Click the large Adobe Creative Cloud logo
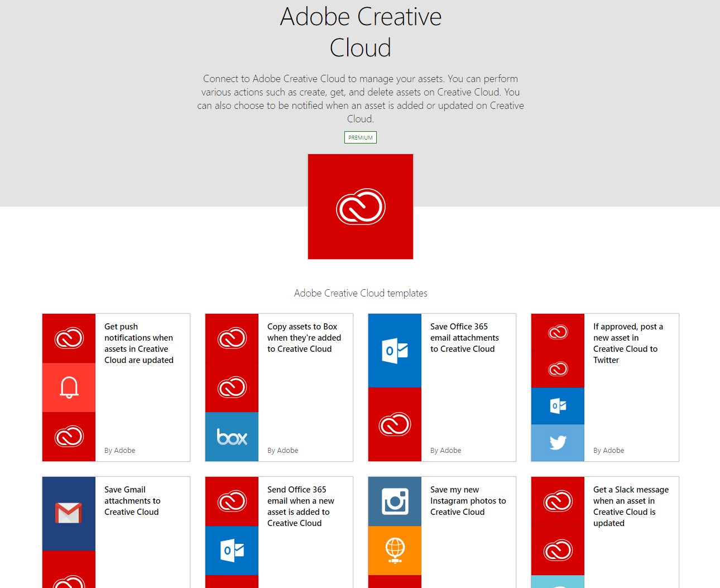The height and width of the screenshot is (588, 720). click(x=361, y=207)
